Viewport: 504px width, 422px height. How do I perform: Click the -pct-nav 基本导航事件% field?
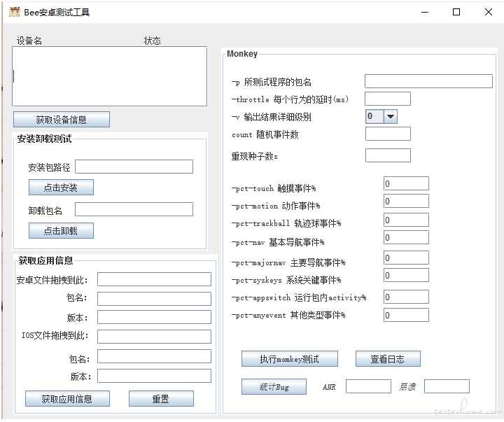point(406,237)
